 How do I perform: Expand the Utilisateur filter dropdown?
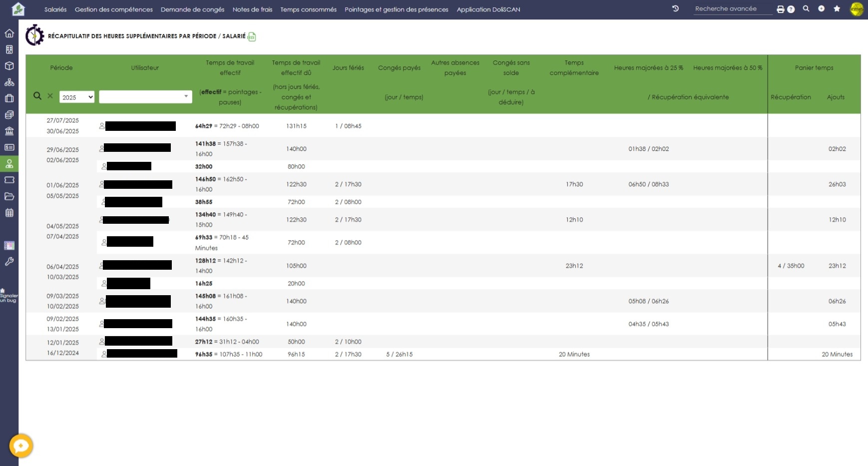pos(145,97)
